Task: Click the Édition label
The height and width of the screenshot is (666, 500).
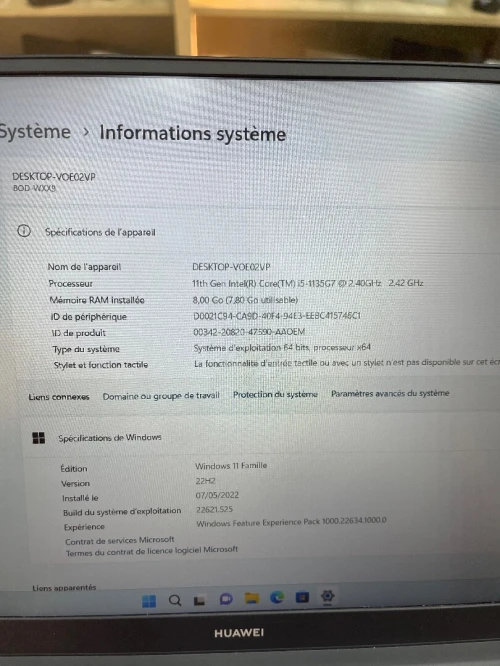Action: pos(74,469)
